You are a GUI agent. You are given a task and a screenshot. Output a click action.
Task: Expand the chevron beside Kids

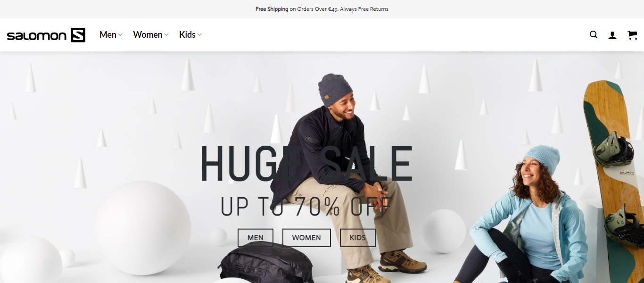199,35
